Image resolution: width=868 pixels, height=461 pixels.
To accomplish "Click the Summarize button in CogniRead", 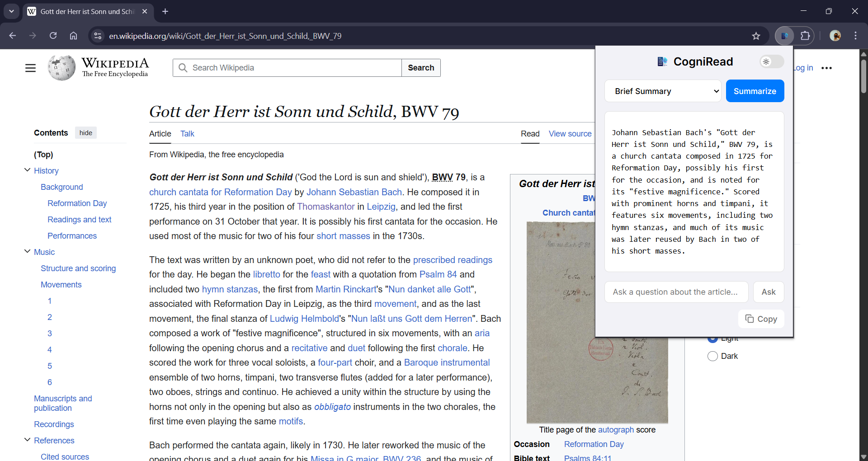I will (755, 91).
